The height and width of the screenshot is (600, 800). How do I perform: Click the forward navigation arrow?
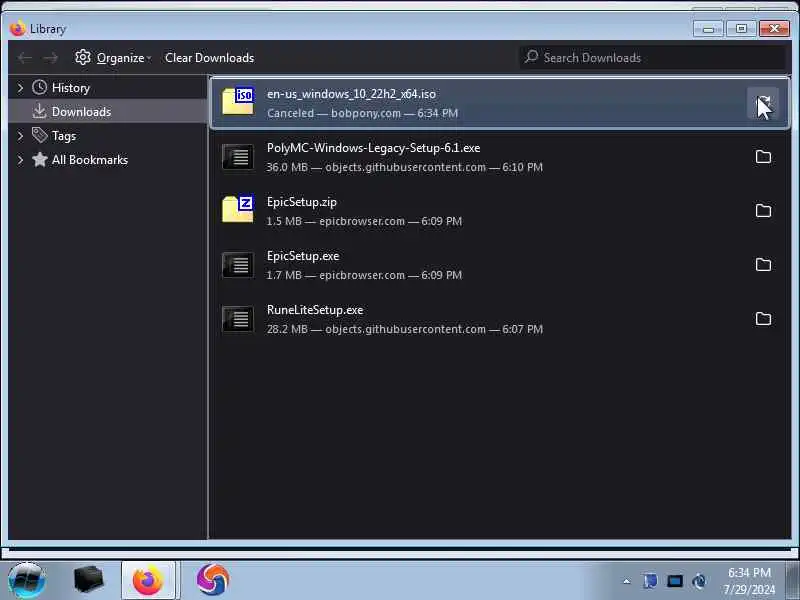pos(50,58)
